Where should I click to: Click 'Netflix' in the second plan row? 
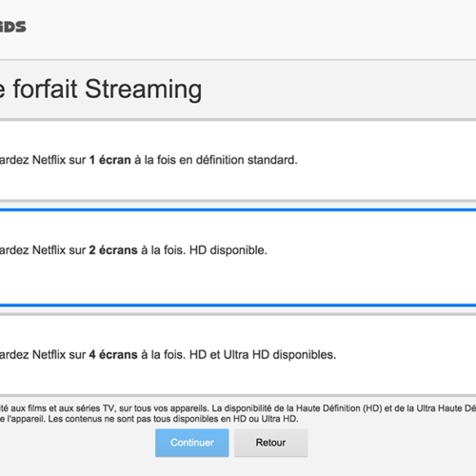click(49, 250)
